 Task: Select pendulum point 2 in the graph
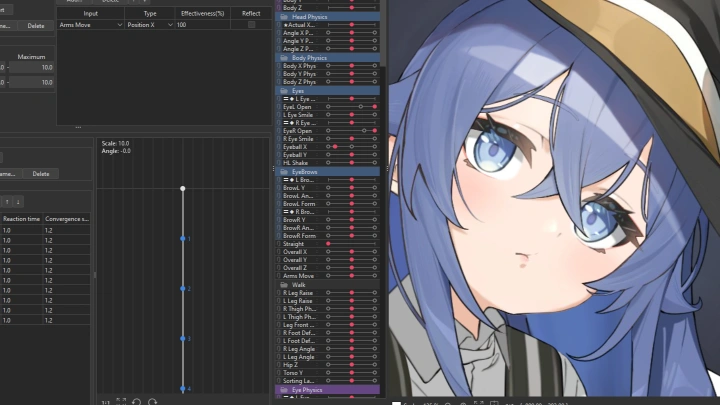pyautogui.click(x=183, y=289)
